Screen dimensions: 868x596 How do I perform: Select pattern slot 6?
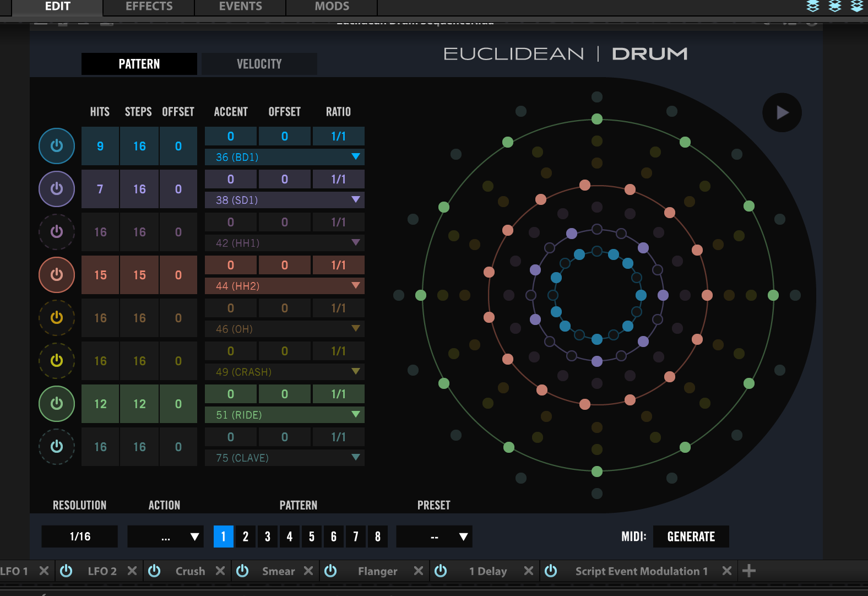point(333,537)
